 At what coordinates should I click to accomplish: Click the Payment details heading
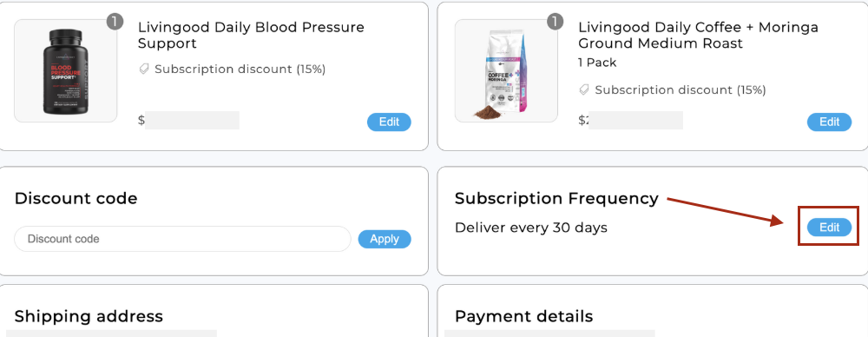pyautogui.click(x=523, y=316)
